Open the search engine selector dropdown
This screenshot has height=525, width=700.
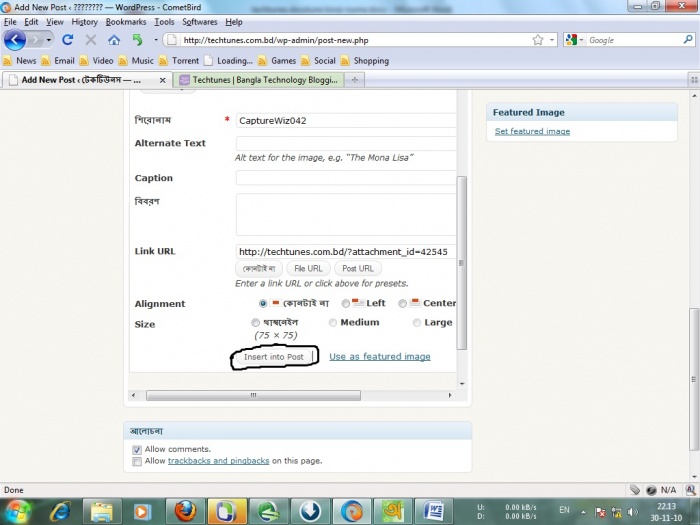click(x=581, y=40)
